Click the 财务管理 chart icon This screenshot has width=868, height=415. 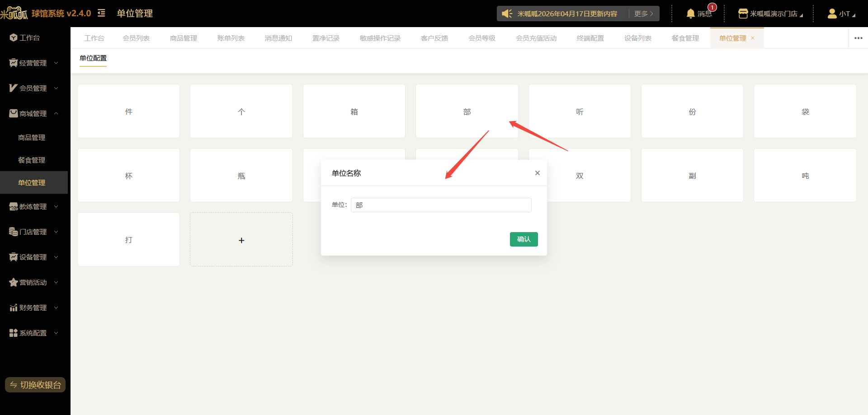14,308
